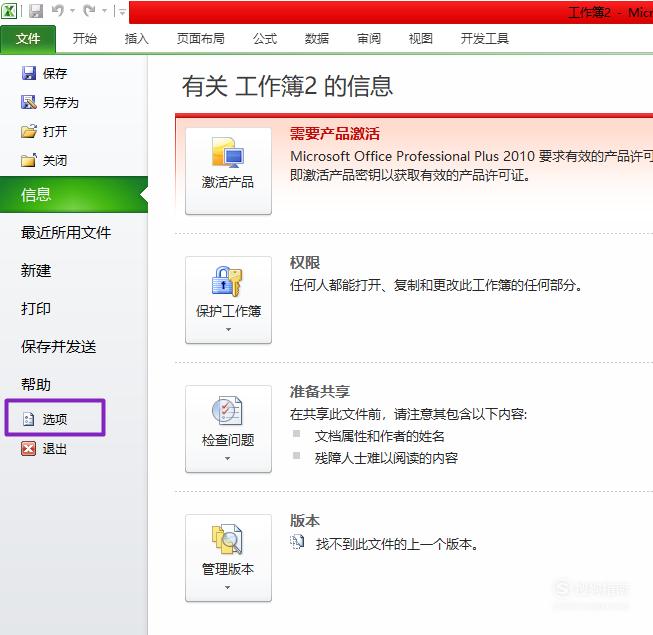
Task: Choose 关闭 text in backstage menu
Action: [x=55, y=160]
